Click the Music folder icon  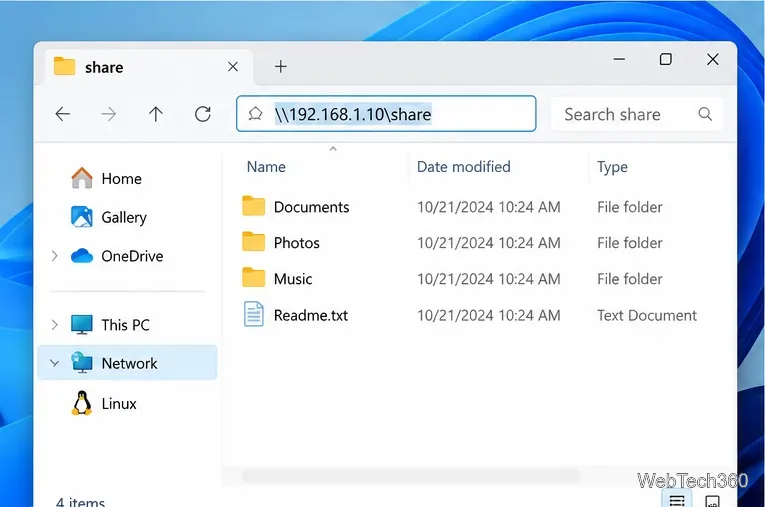253,278
